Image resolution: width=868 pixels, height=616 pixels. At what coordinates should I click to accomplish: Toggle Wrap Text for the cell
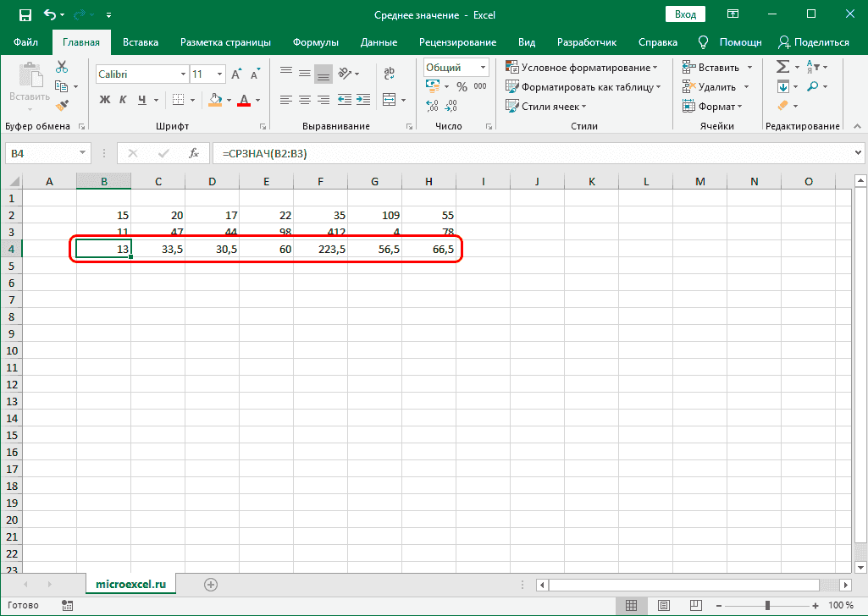[x=390, y=74]
